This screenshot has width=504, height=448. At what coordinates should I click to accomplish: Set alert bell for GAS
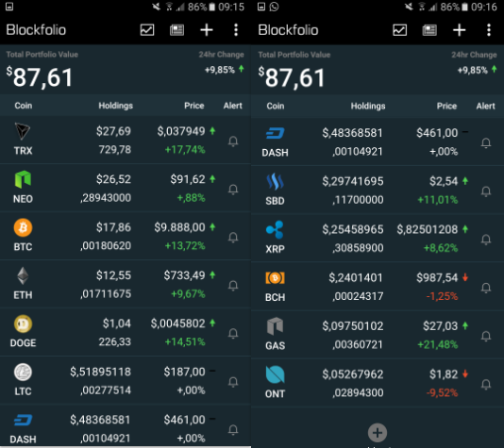click(x=486, y=336)
